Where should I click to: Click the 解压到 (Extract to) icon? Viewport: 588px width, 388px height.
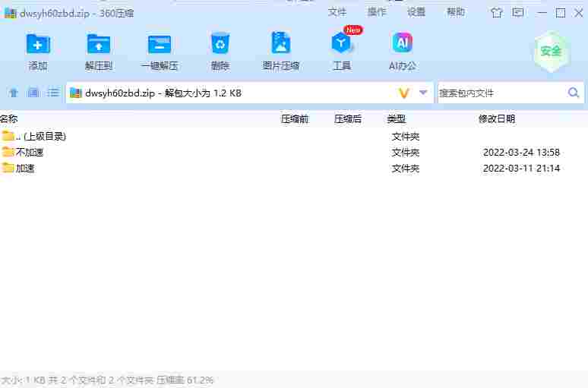pos(99,45)
